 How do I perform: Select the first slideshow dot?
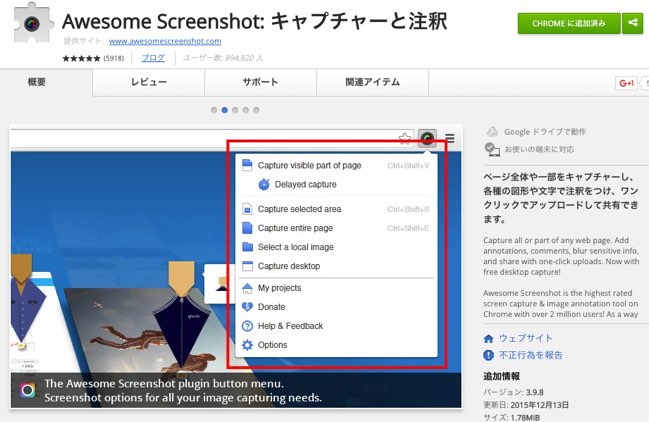point(214,110)
